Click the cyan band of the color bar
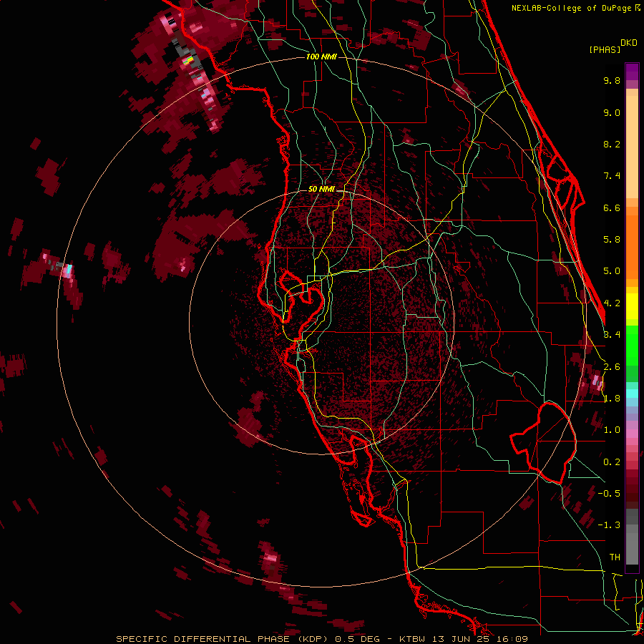The width and height of the screenshot is (644, 644). tap(632, 394)
